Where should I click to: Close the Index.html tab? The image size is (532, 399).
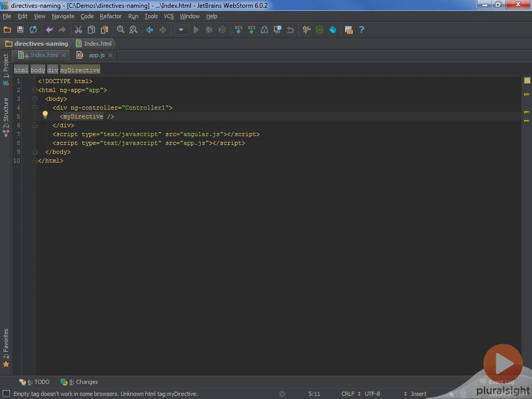[64, 55]
